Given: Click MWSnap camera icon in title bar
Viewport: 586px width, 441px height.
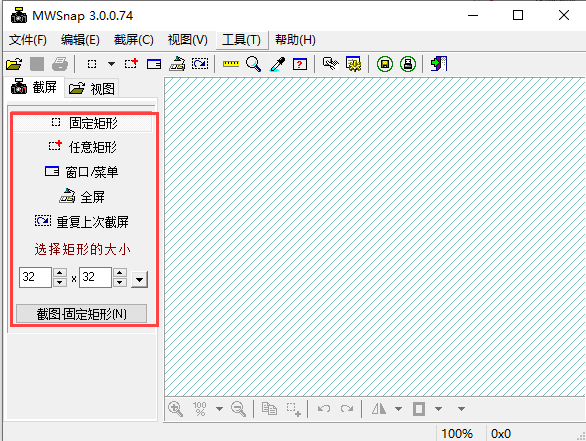Looking at the screenshot, I should (19, 15).
